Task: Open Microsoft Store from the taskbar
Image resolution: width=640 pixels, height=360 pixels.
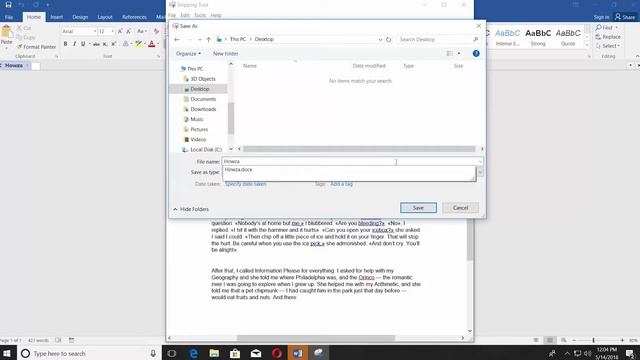Action: tap(235, 353)
